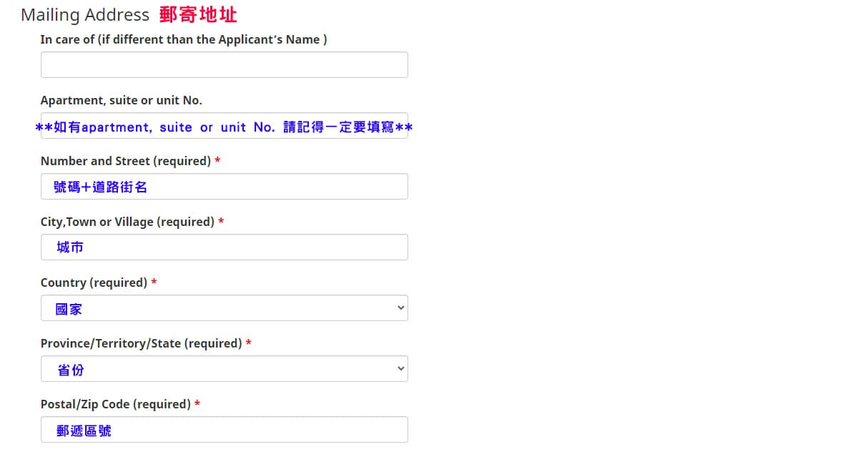Click the "Province/Territory/State (required)" label
The image size is (868, 472).
pyautogui.click(x=142, y=343)
